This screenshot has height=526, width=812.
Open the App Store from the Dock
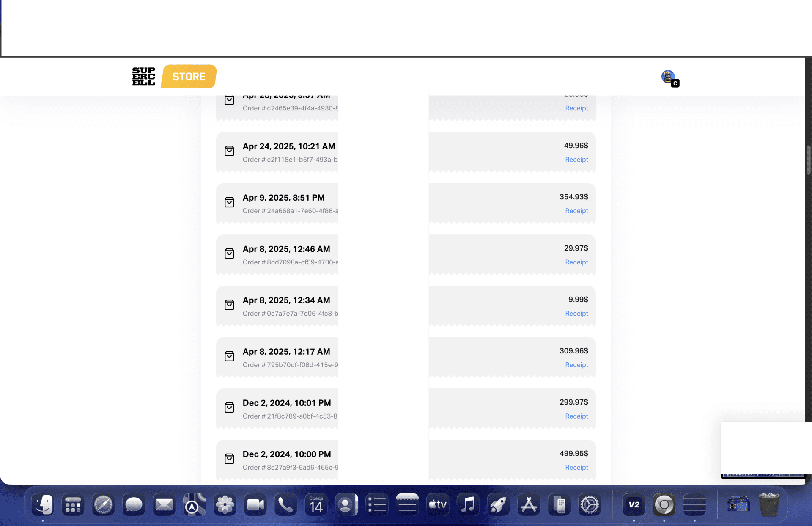(x=529, y=505)
